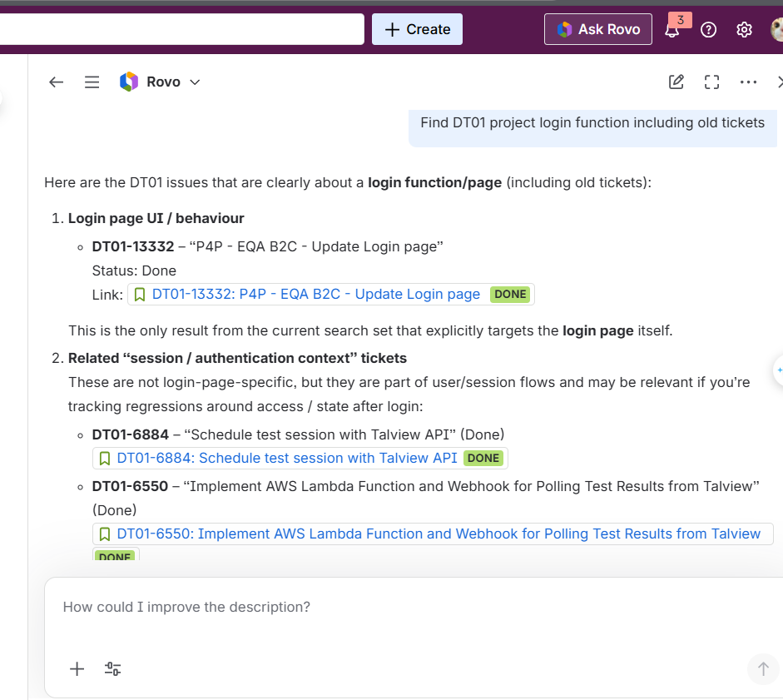Click the Create button
This screenshot has width=783, height=700.
tap(417, 29)
